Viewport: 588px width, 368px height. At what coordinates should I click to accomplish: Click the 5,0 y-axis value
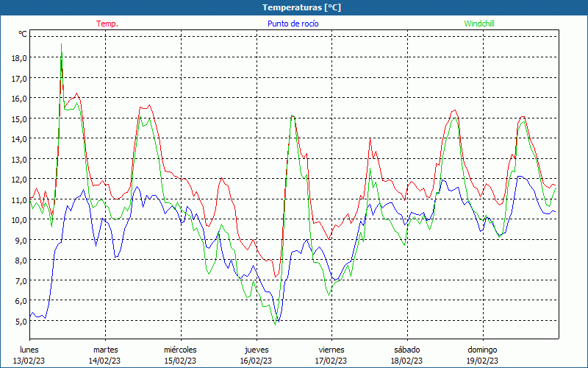coord(21,321)
